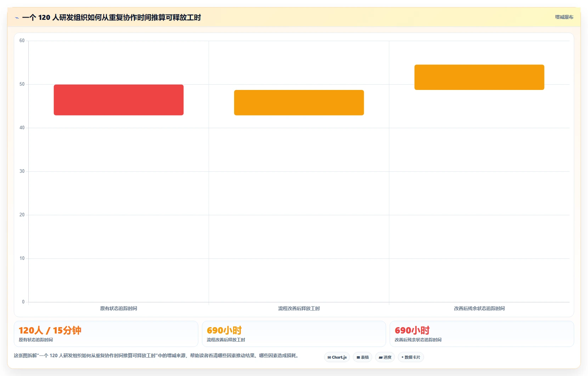Click the 流程改善后释放工时 x-axis label
588x376 pixels.
click(x=299, y=308)
